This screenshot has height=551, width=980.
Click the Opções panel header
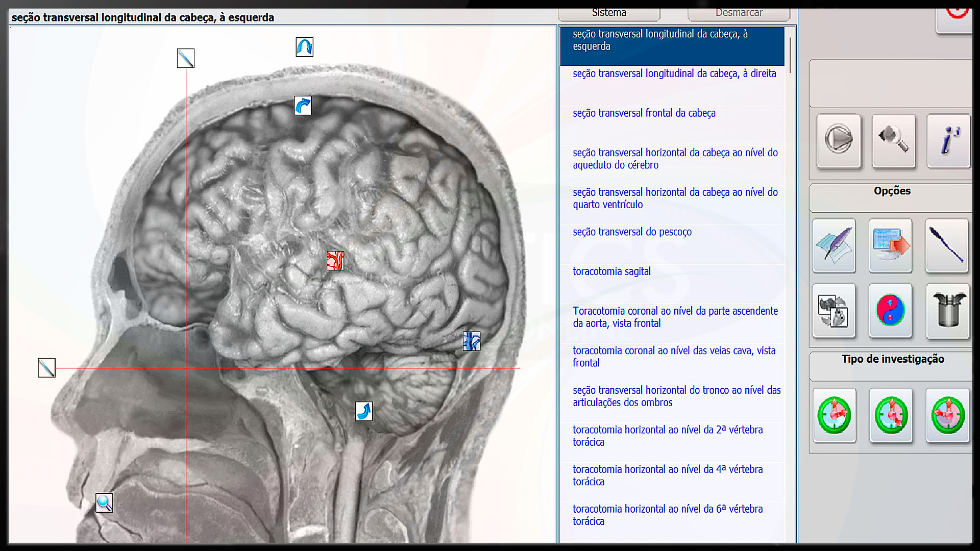pyautogui.click(x=892, y=197)
